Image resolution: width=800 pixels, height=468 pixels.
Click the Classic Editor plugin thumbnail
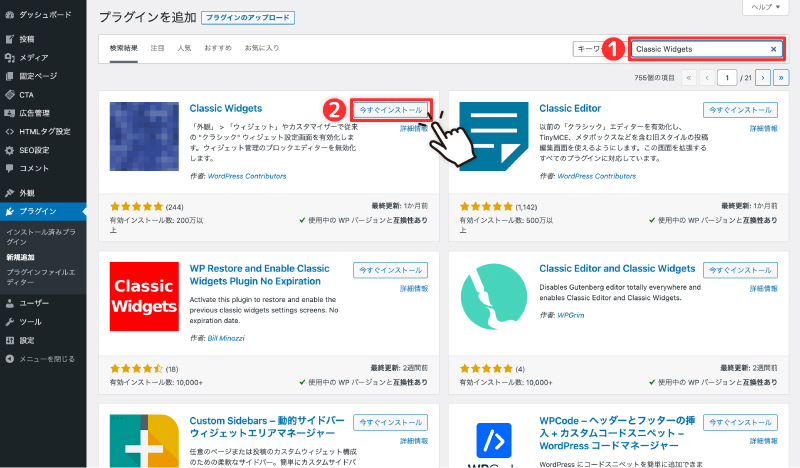click(x=494, y=136)
